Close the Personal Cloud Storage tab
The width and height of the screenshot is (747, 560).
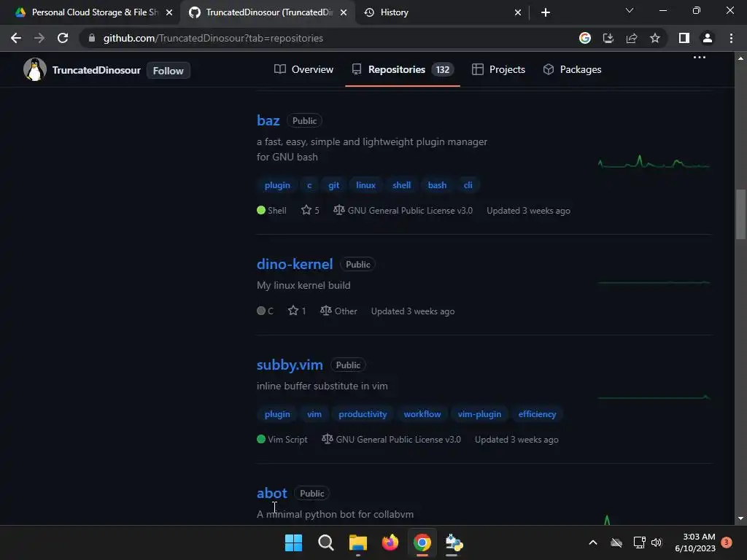pyautogui.click(x=169, y=12)
